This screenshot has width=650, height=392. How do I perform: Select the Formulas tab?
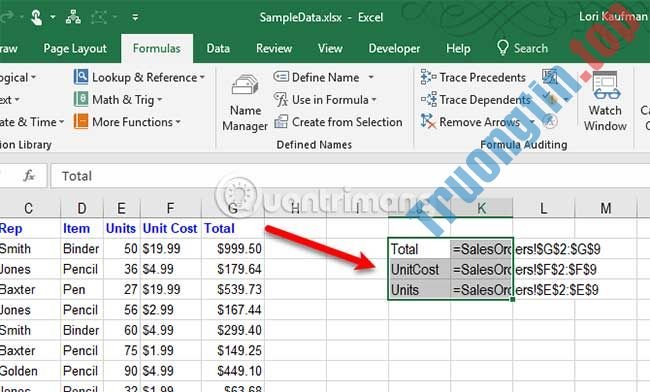coord(157,48)
